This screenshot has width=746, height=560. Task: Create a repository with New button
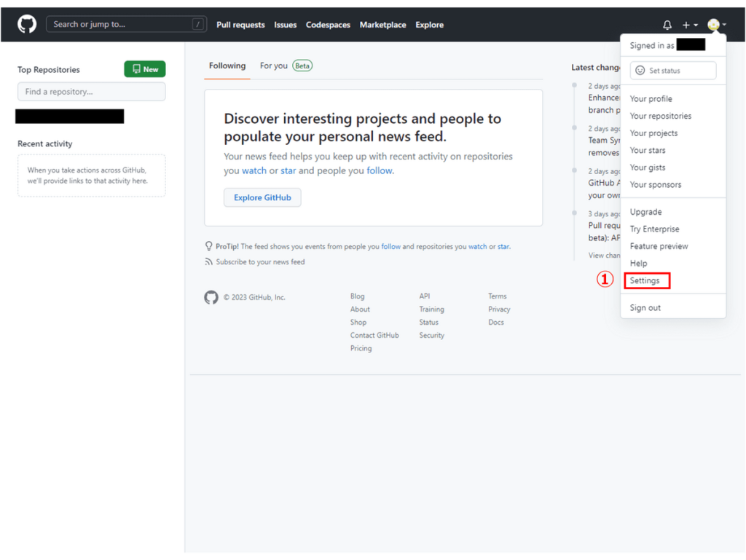(x=145, y=69)
